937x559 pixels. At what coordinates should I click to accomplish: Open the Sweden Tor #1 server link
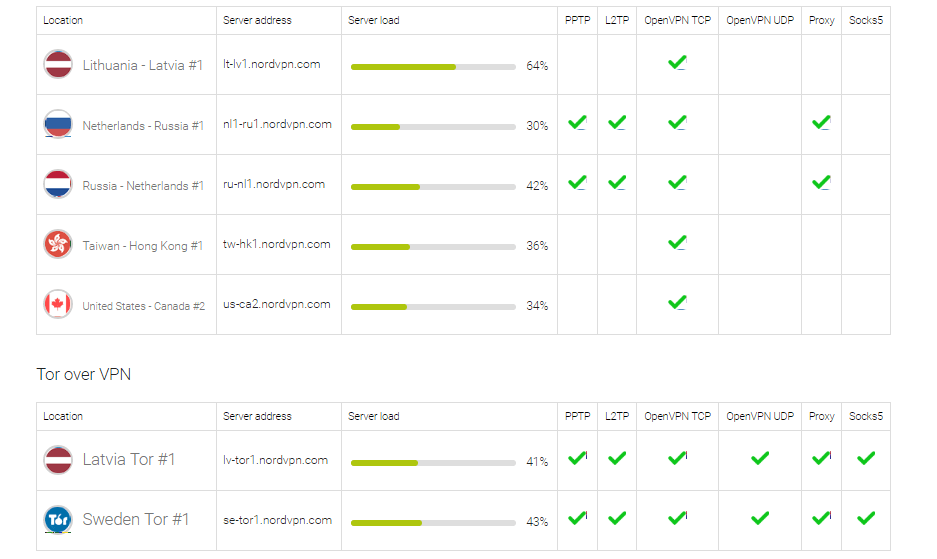[136, 520]
